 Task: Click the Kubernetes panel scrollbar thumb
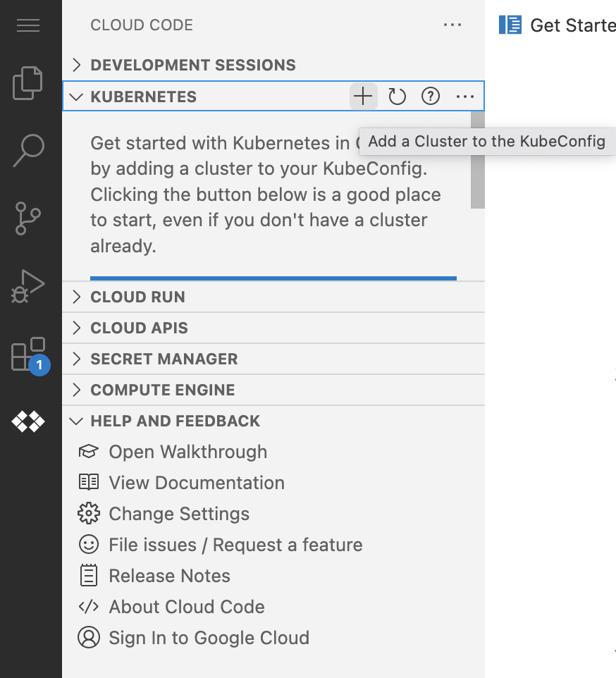pyautogui.click(x=478, y=160)
